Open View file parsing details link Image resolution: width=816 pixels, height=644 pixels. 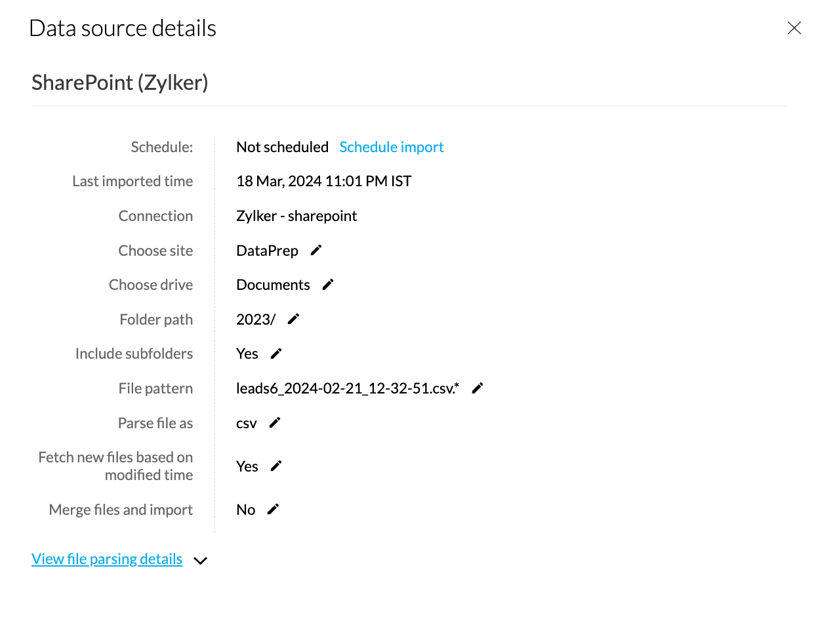pos(107,559)
